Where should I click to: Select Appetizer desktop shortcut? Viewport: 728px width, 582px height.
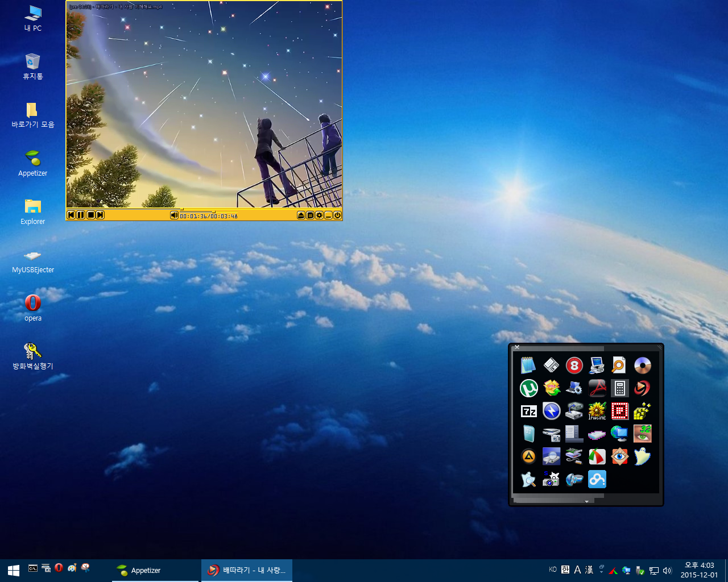tap(32, 163)
